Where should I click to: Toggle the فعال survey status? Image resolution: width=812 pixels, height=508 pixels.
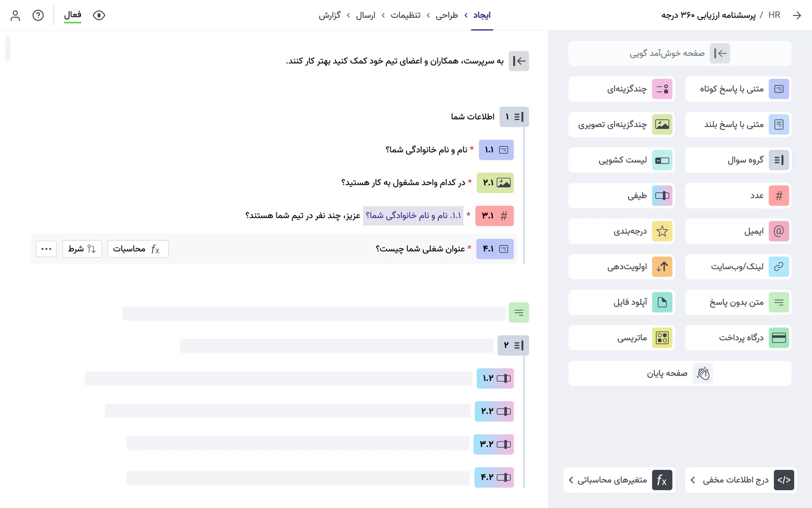pos(72,15)
